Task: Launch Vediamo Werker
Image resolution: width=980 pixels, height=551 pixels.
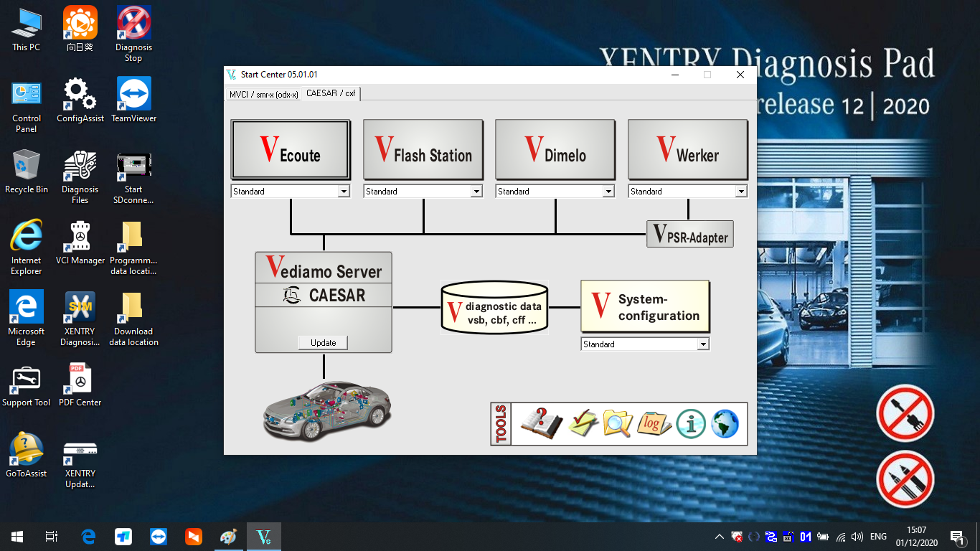Action: point(688,149)
